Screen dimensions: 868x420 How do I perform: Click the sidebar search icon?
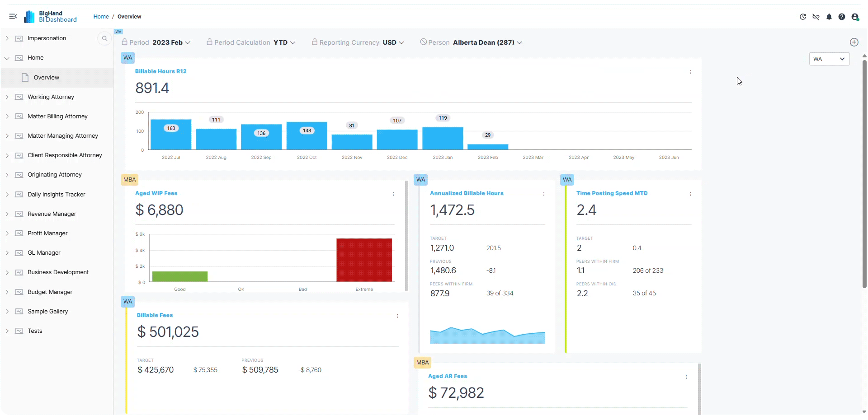[104, 38]
